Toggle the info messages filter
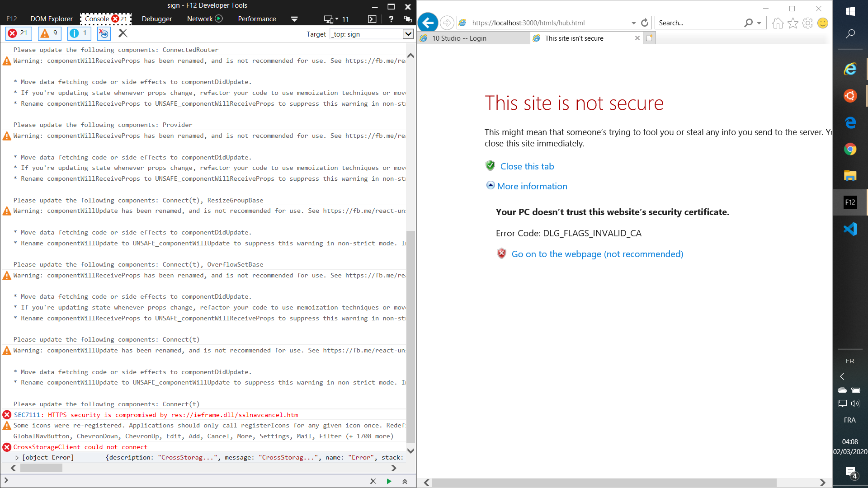 pyautogui.click(x=79, y=33)
